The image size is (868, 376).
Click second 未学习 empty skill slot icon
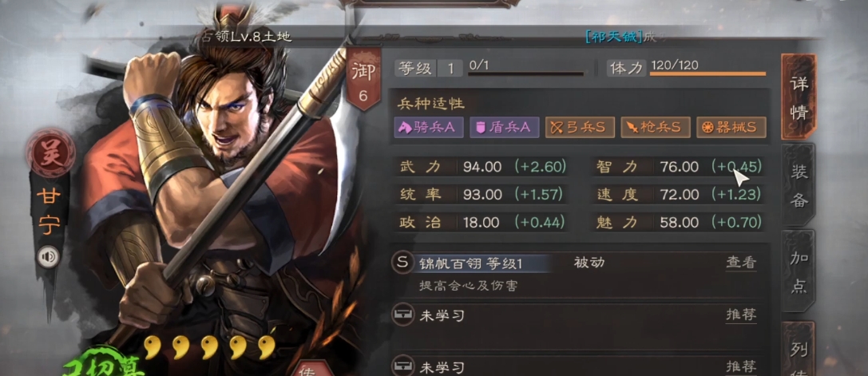402,366
